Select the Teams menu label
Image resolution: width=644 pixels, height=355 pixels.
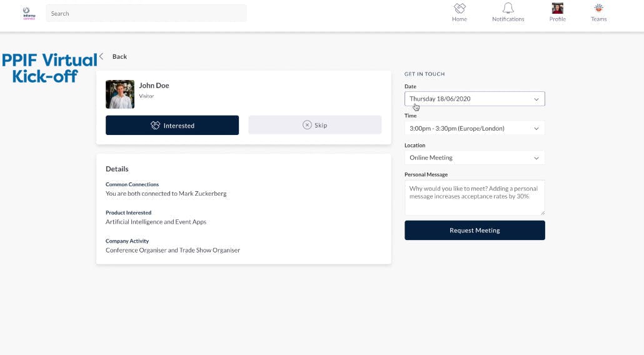point(598,19)
